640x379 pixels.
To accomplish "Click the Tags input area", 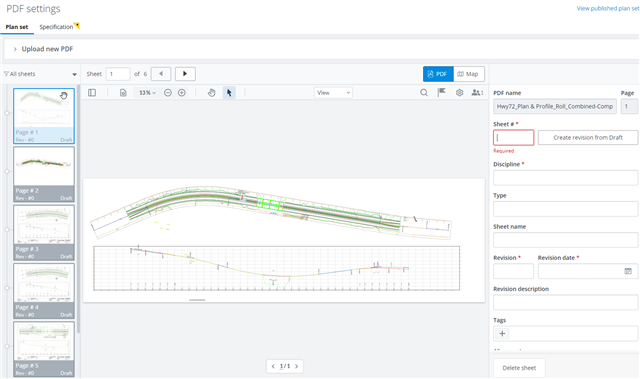I will pyautogui.click(x=565, y=334).
